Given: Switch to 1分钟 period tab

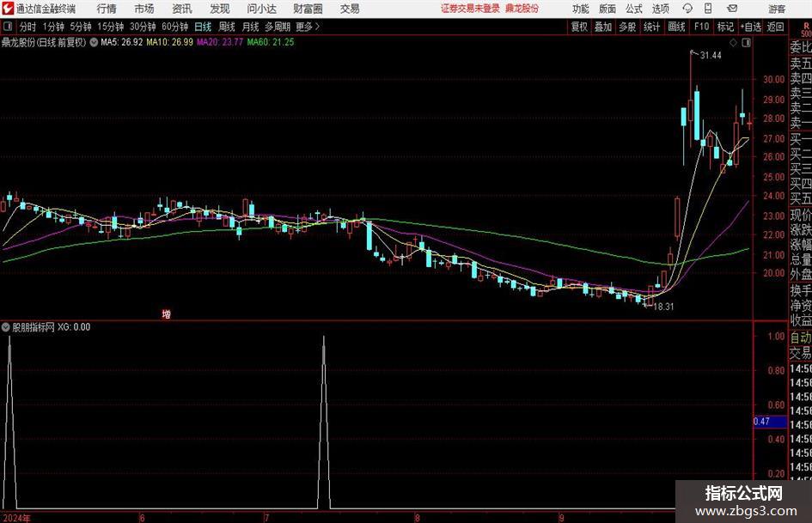Looking at the screenshot, I should 53,27.
